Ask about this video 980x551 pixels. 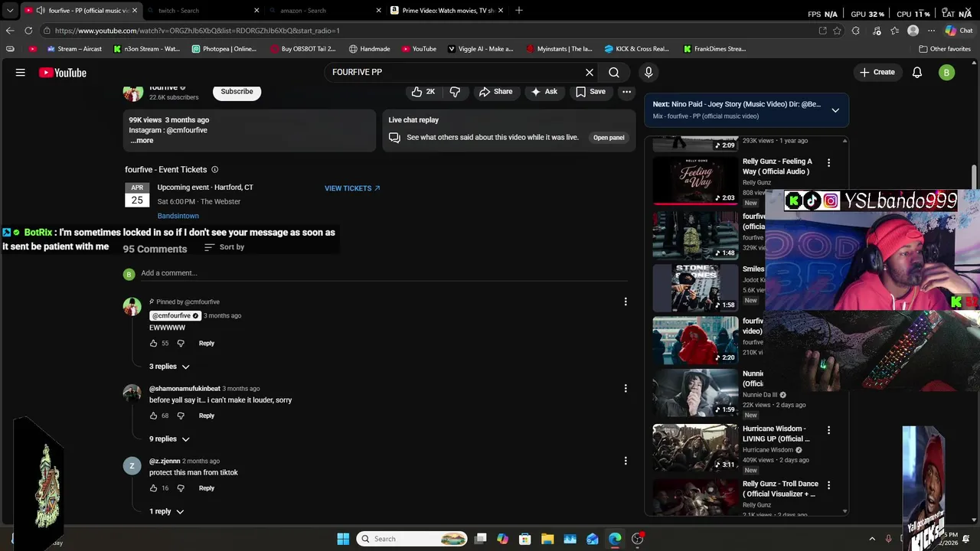(544, 92)
